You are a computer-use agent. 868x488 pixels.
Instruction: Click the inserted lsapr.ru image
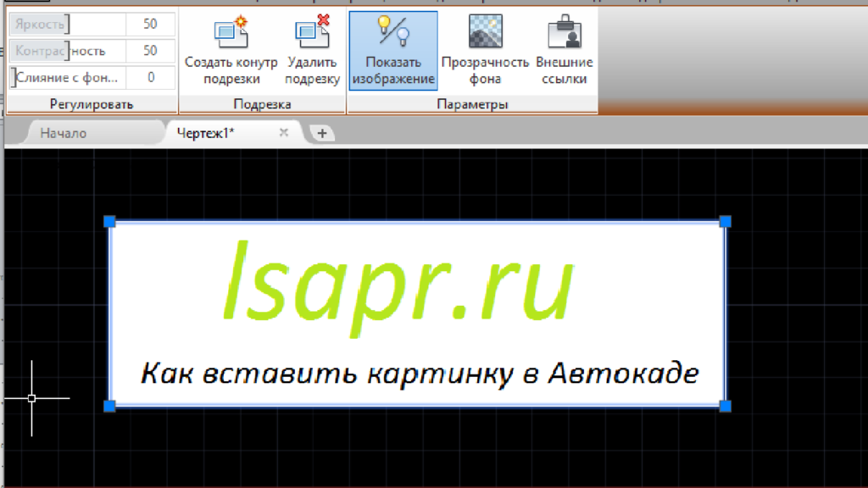click(415, 313)
